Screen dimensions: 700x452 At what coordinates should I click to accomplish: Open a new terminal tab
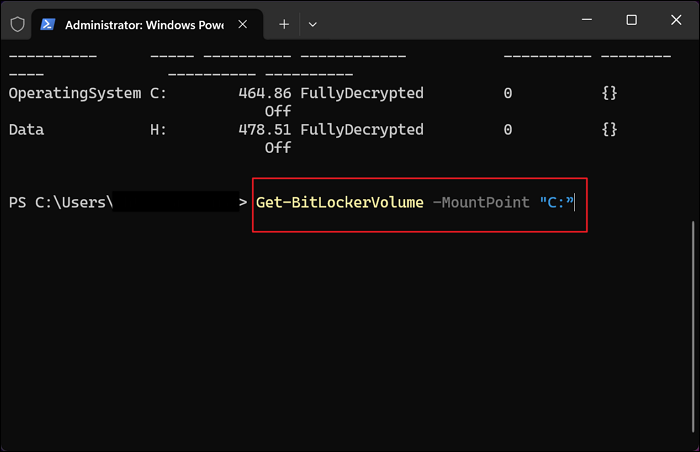(284, 22)
